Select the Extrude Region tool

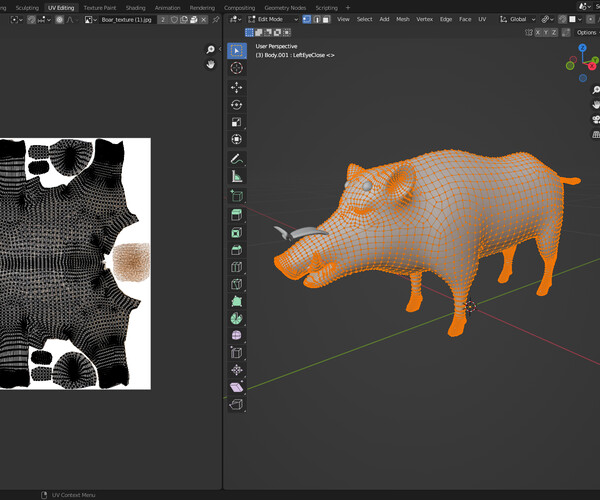click(236, 215)
